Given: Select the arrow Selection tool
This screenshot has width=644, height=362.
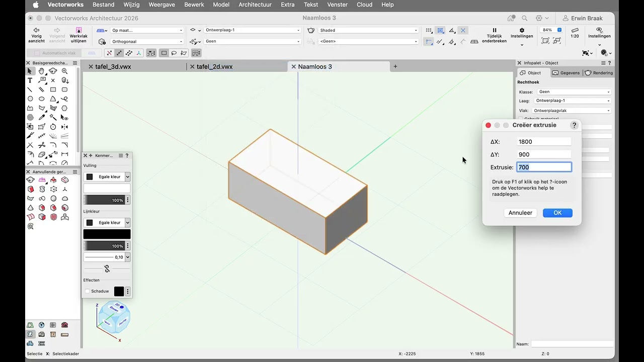Looking at the screenshot, I should 30,71.
